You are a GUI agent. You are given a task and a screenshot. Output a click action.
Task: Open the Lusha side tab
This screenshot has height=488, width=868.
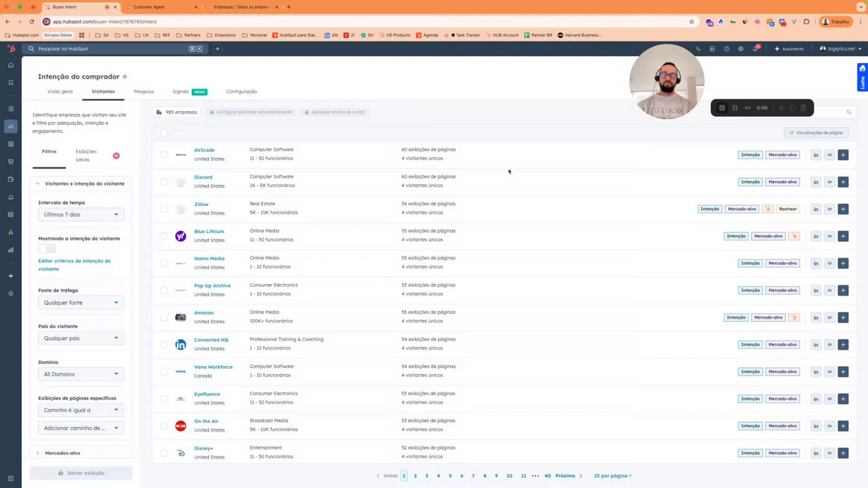coord(863,77)
